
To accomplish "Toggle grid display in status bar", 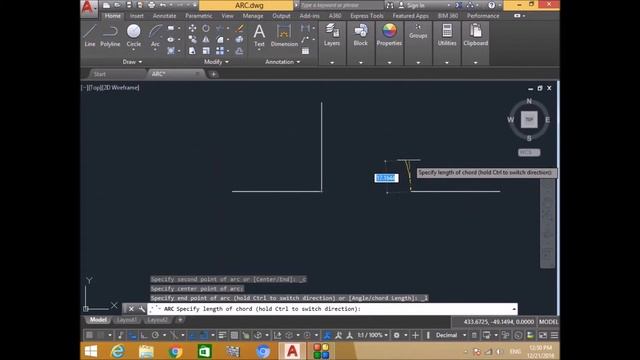I will (89, 335).
